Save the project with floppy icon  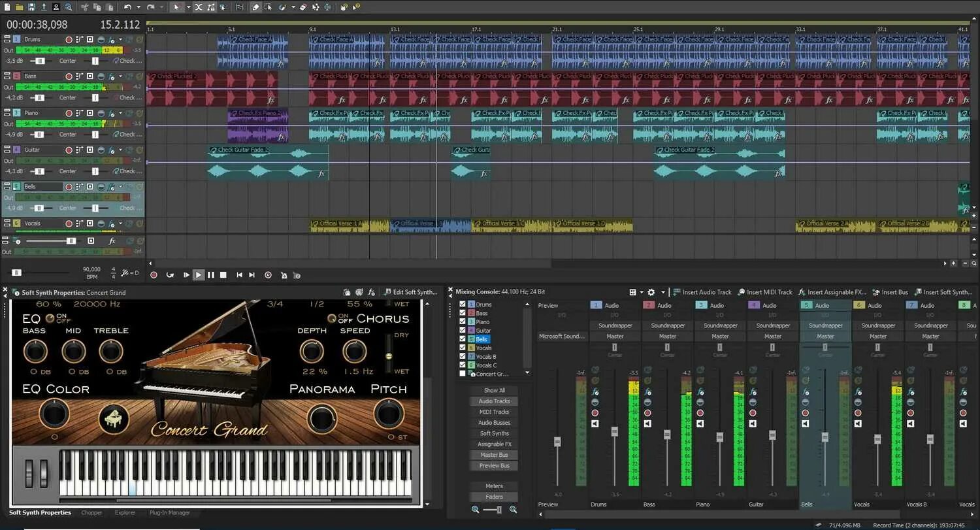click(31, 7)
